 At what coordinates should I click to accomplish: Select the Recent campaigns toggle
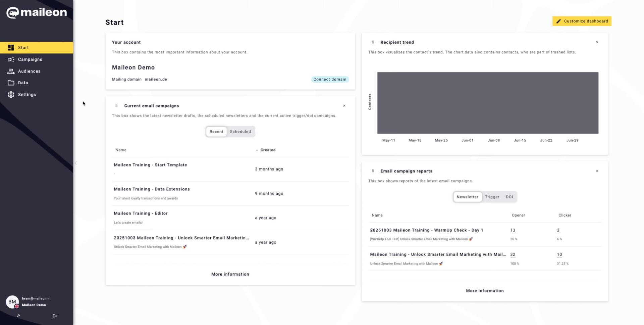[x=216, y=132]
